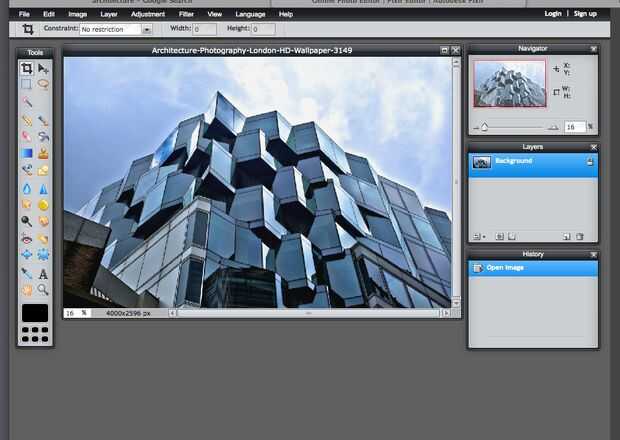Maximize the image document window
620x440 pixels.
click(444, 50)
